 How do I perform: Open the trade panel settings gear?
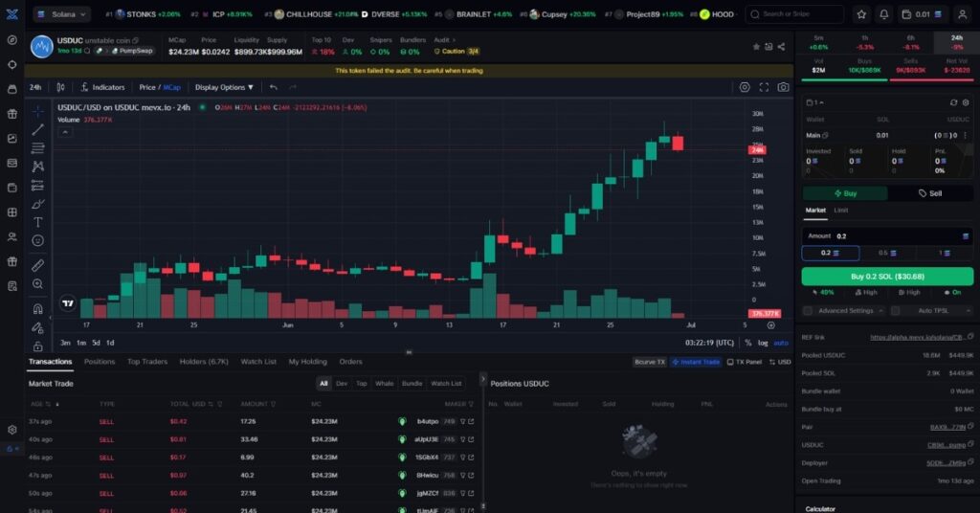point(966,102)
